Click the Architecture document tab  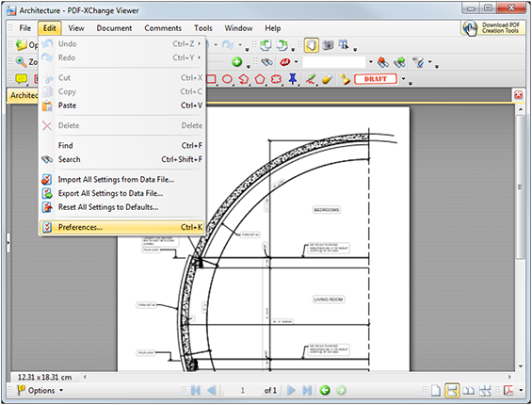[x=24, y=95]
